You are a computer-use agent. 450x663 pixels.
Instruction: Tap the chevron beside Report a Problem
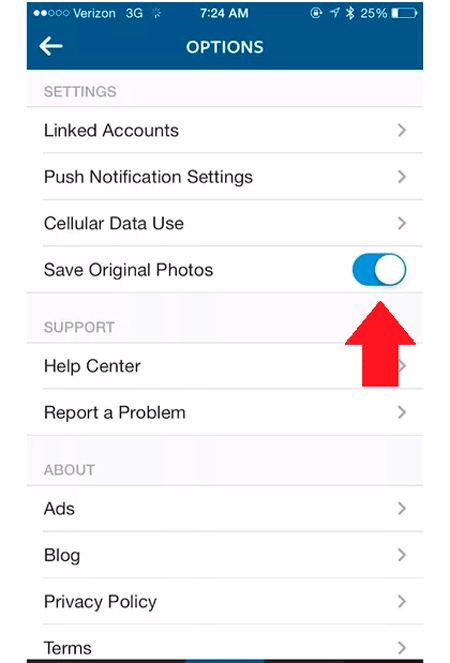point(402,412)
